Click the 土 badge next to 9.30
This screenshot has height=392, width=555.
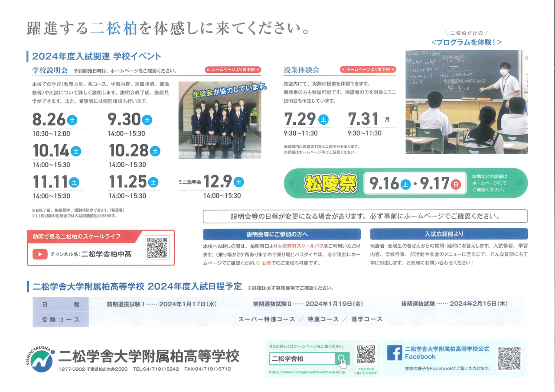[147, 120]
